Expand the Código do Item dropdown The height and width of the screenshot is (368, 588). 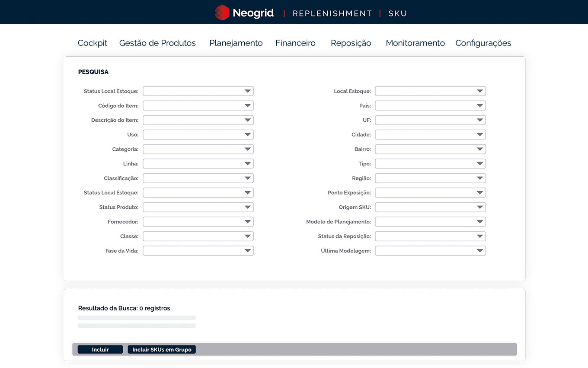[247, 106]
